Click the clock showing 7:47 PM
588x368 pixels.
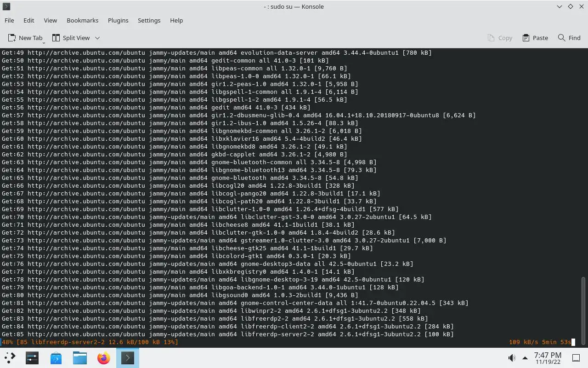pyautogui.click(x=548, y=358)
